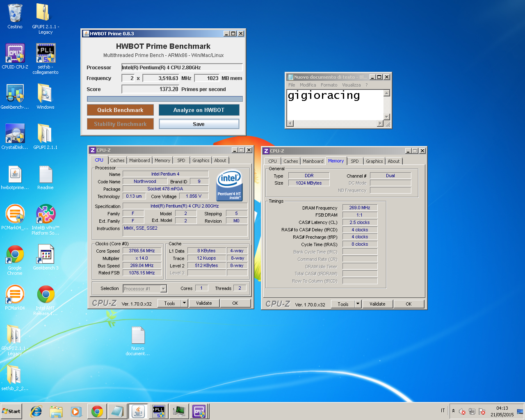
Task: Open Notepad Formato menu
Action: [x=329, y=85]
